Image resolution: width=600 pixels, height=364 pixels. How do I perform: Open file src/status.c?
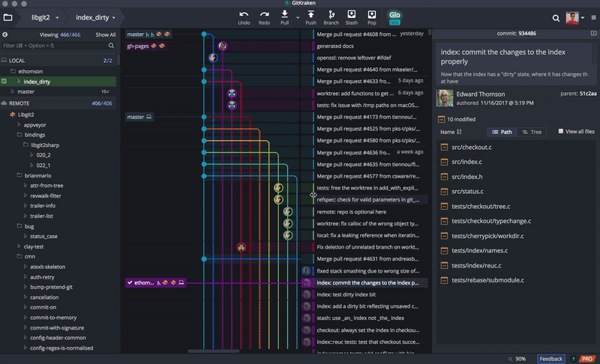467,191
